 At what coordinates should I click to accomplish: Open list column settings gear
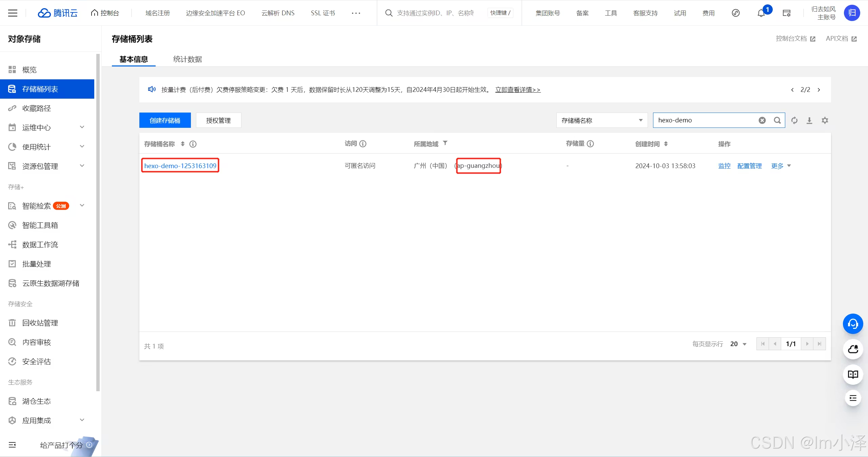(x=825, y=120)
